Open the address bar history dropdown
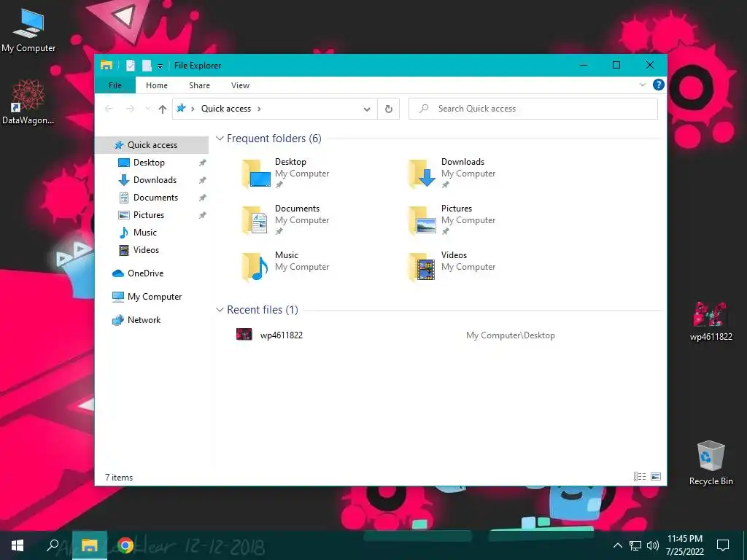The width and height of the screenshot is (747, 560). click(366, 109)
